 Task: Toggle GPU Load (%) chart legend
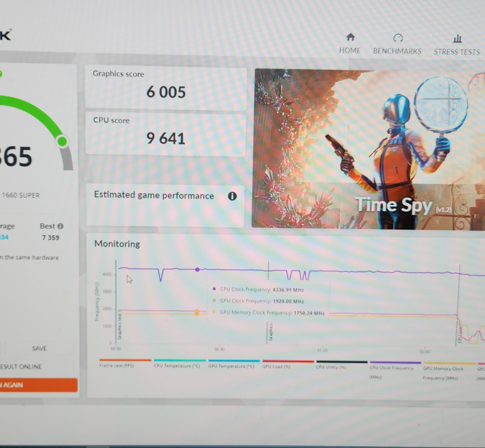[288, 365]
